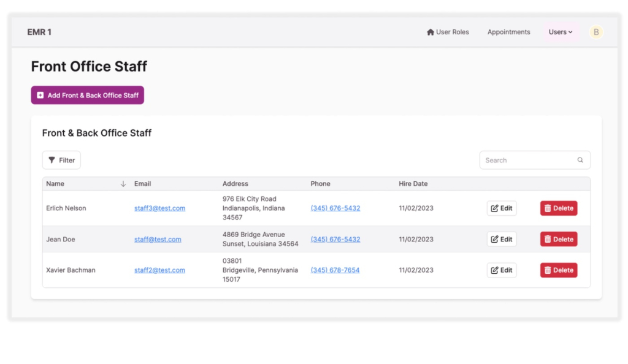The height and width of the screenshot is (364, 628).
Task: Click the home icon beside User Roles
Action: (431, 32)
